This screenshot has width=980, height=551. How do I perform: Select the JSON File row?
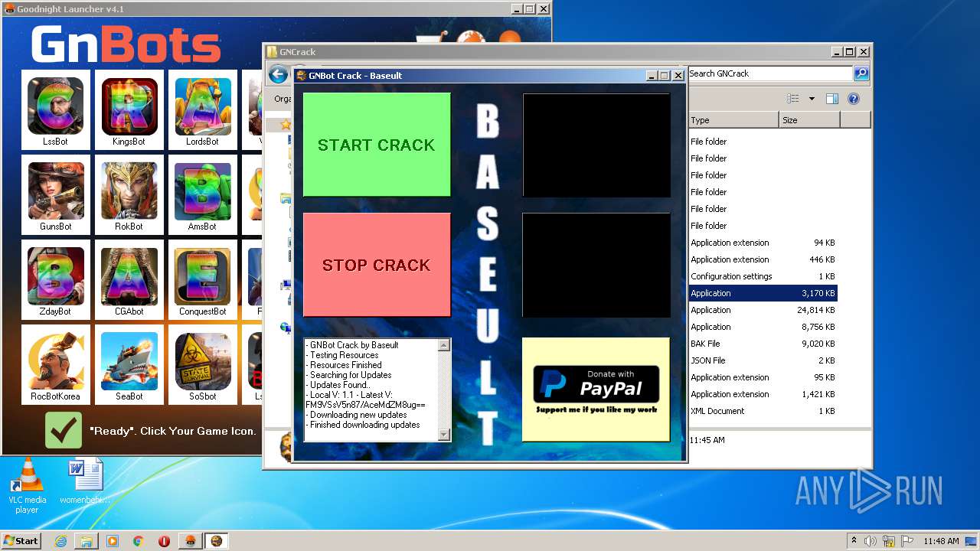pos(763,360)
